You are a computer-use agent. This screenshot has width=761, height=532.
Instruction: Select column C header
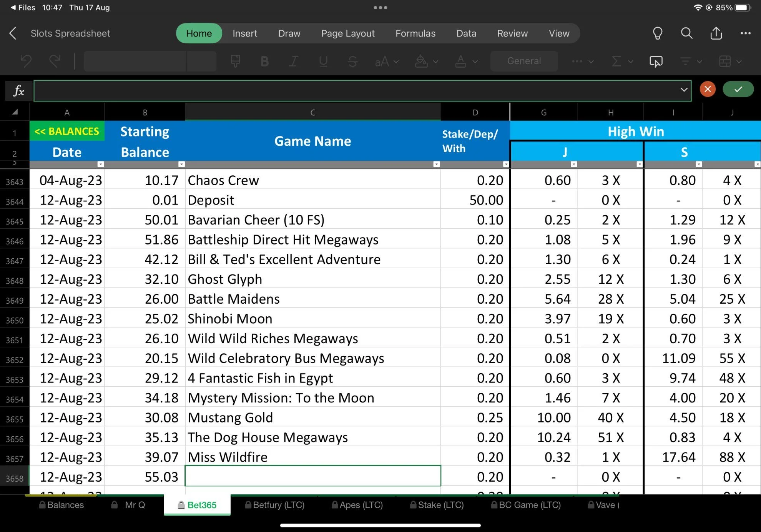pyautogui.click(x=312, y=112)
